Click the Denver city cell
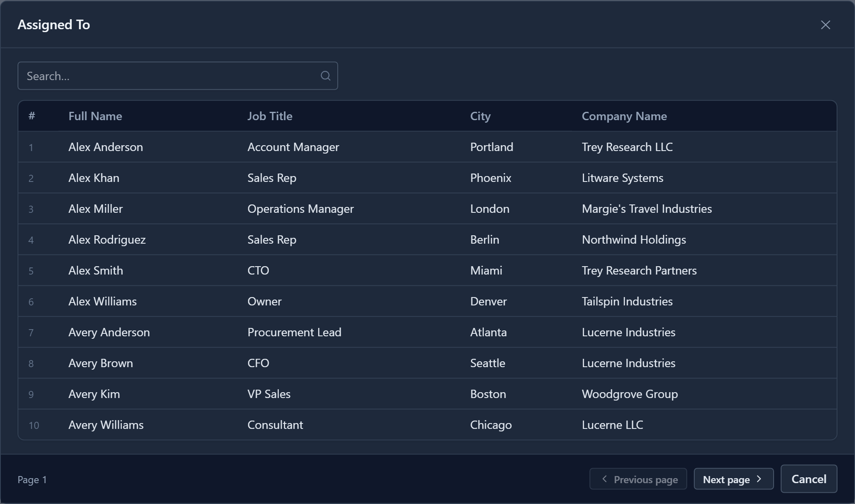This screenshot has width=855, height=504. (x=488, y=301)
